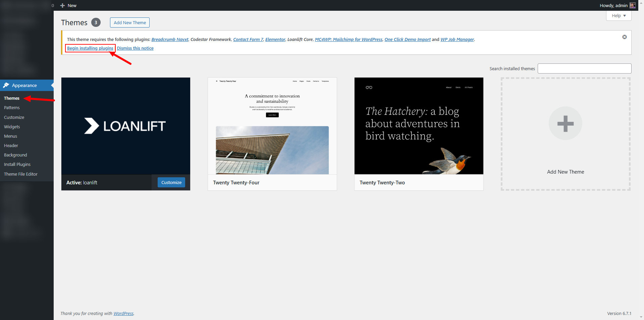Click Dismiss this notice link

135,48
